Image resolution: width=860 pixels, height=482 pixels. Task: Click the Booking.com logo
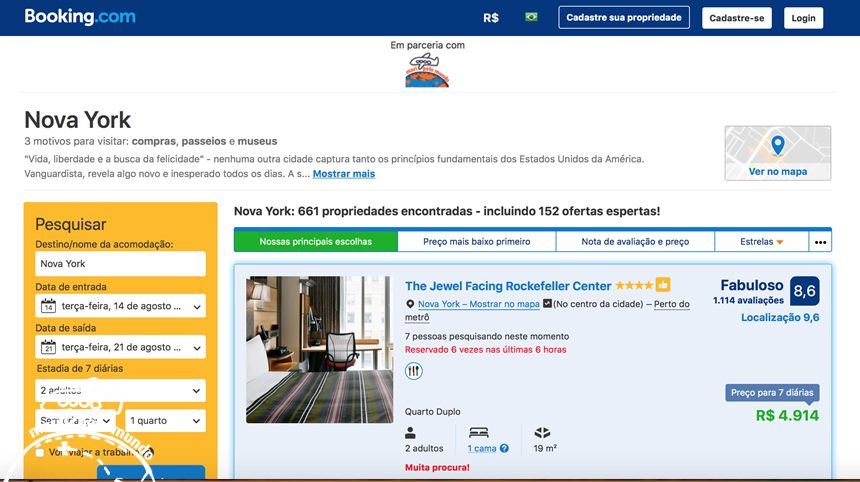[x=80, y=17]
